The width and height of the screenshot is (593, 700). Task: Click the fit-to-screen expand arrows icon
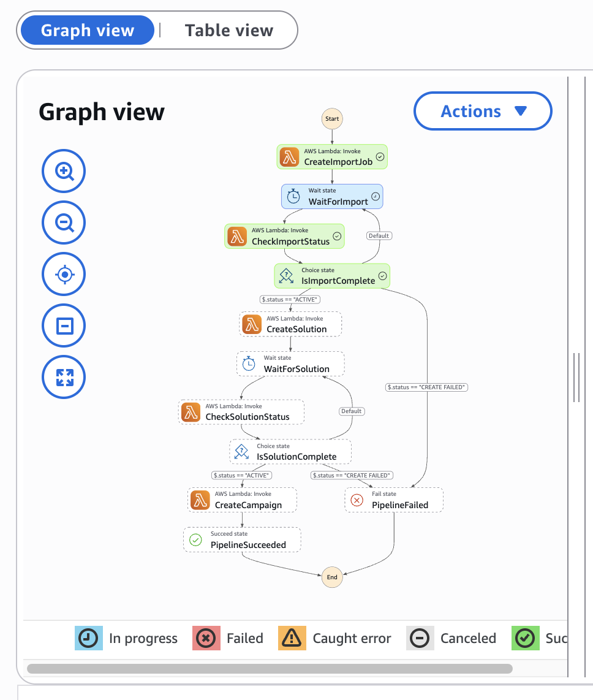(64, 377)
